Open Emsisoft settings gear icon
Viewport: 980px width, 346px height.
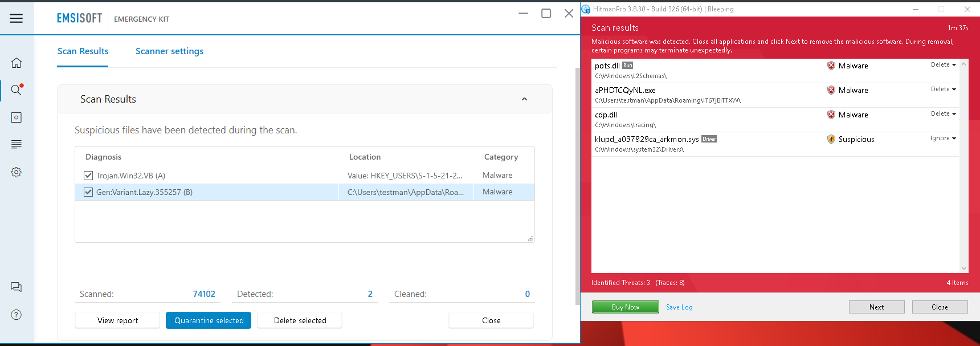pos(17,172)
